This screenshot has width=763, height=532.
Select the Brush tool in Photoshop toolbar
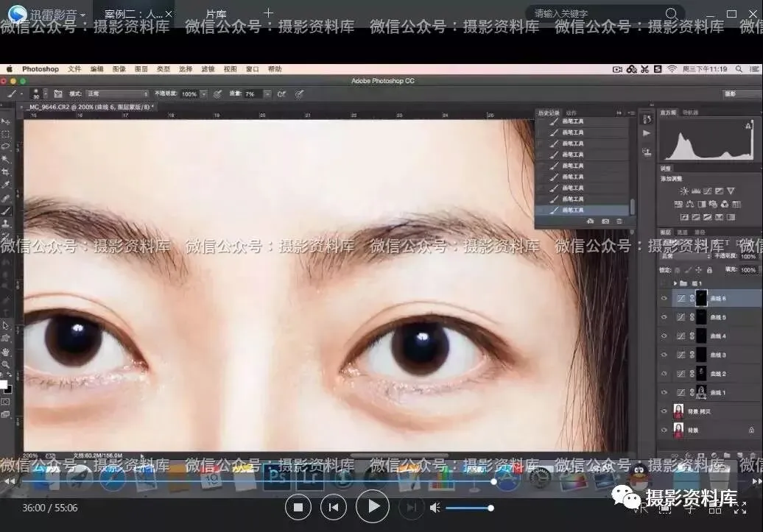click(x=6, y=210)
